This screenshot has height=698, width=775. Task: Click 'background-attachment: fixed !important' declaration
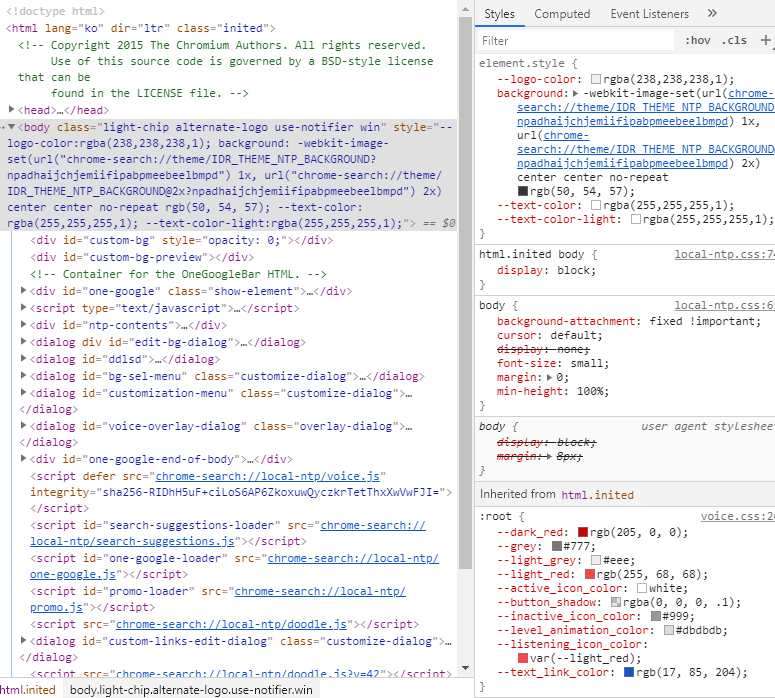click(x=629, y=321)
